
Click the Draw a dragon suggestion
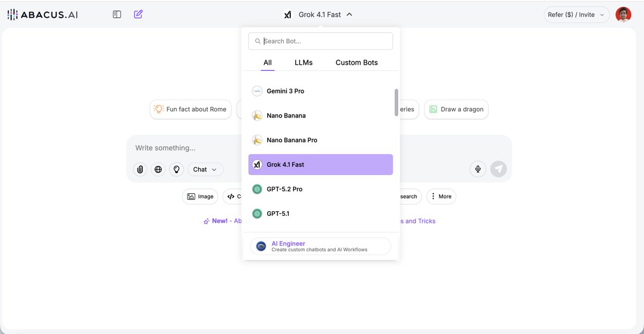tap(456, 109)
